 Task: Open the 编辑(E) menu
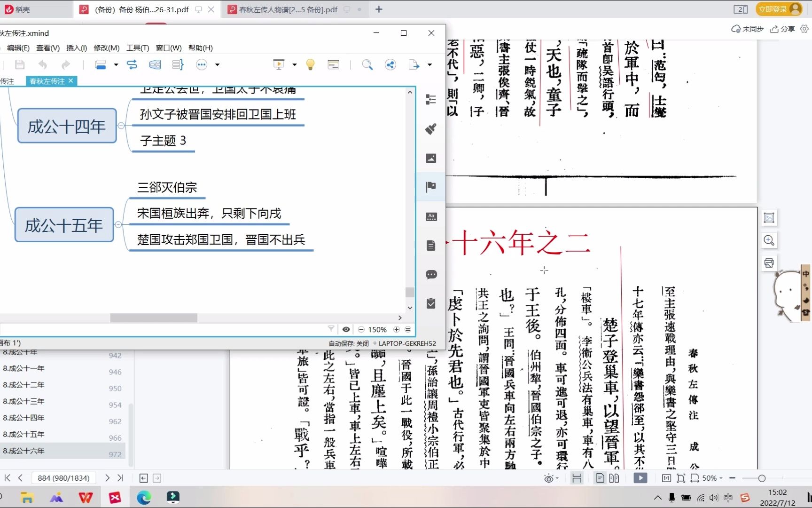[18, 48]
